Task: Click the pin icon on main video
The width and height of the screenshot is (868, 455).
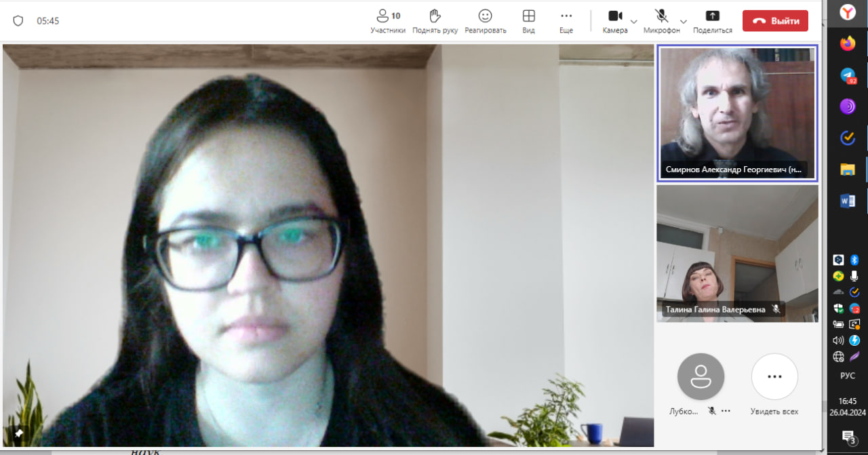Action: click(20, 433)
